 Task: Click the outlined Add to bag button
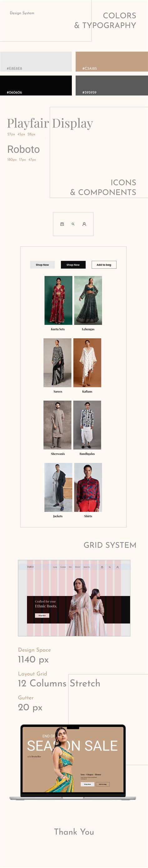(104, 265)
